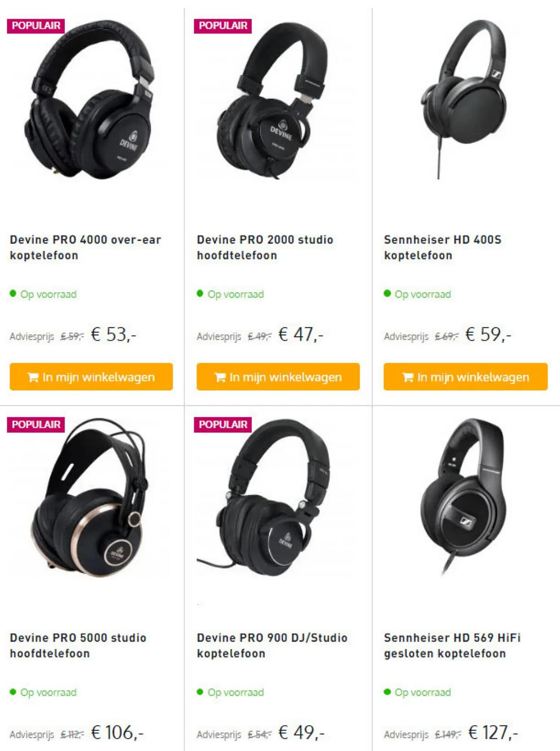The height and width of the screenshot is (751, 560).
Task: Click POPULAIR badge on Devine PRO 4000
Action: [36, 26]
